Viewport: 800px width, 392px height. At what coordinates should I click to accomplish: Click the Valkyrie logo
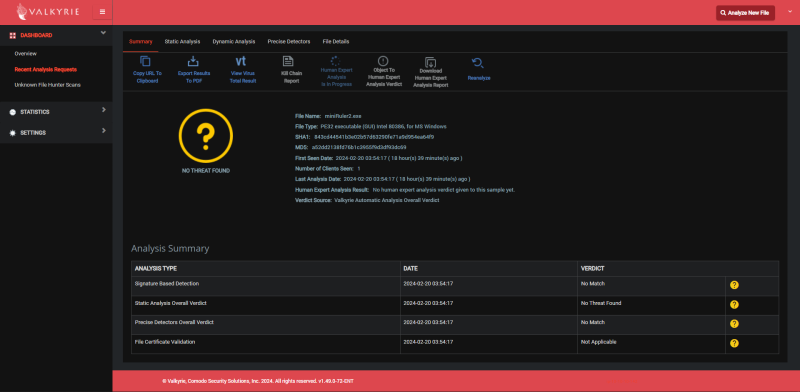[47, 11]
